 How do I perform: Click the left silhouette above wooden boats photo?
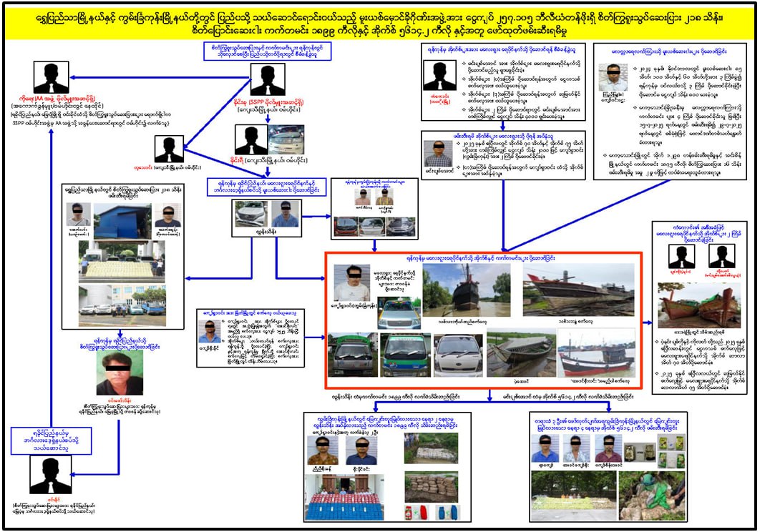pyautogui.click(x=681, y=256)
